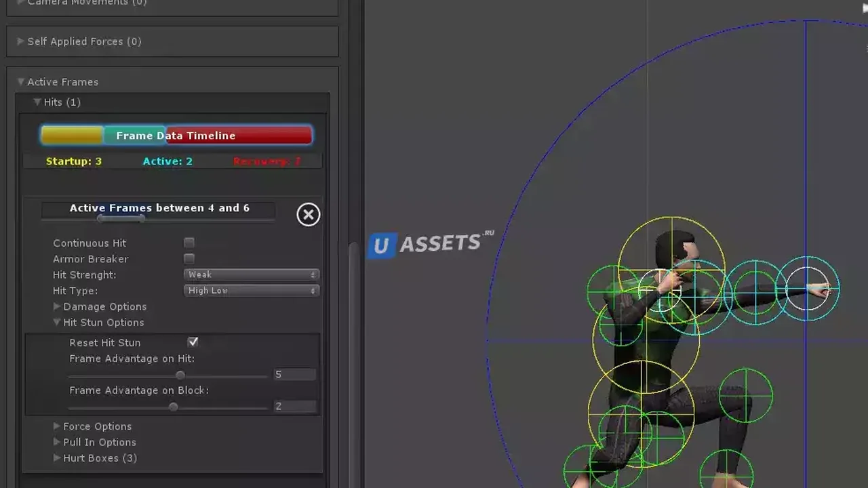Click the Frame Advantage on Block value field
The width and height of the screenshot is (868, 488).
point(294,407)
